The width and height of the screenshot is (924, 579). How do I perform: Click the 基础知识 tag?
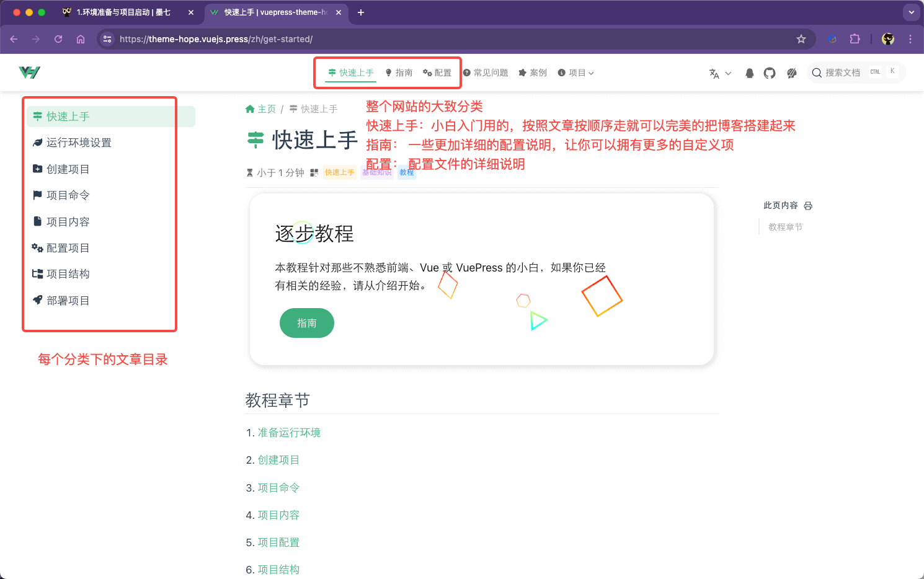pyautogui.click(x=377, y=172)
